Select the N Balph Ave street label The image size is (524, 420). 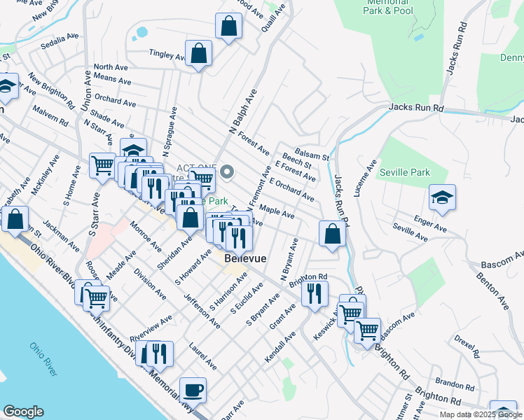243,111
